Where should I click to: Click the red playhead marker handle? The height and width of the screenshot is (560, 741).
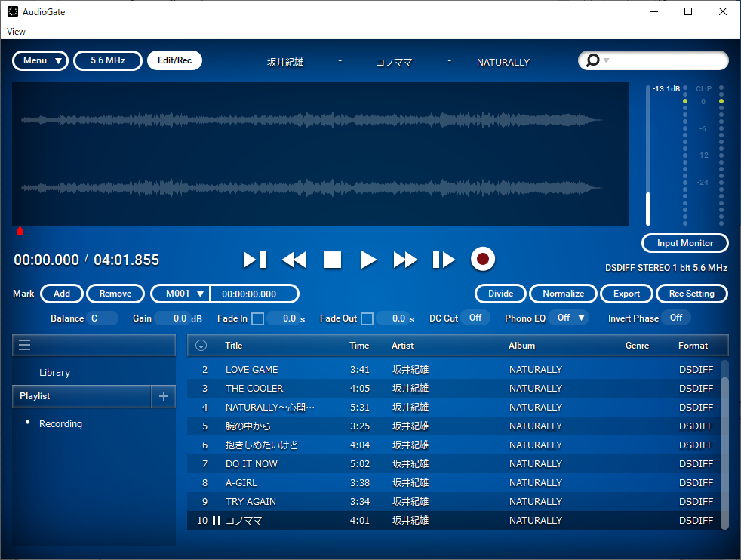(x=20, y=231)
